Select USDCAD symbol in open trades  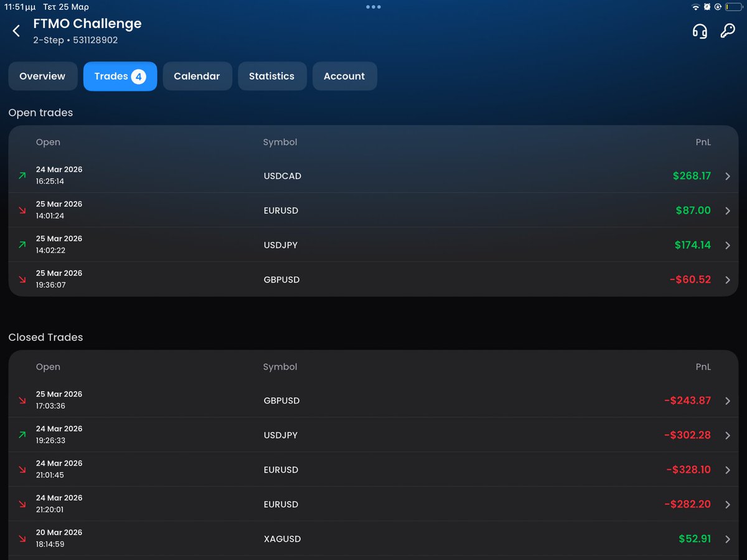click(x=283, y=176)
